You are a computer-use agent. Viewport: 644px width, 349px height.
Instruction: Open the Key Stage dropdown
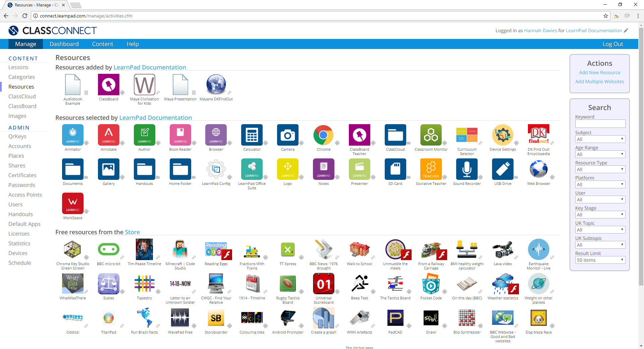pos(600,215)
